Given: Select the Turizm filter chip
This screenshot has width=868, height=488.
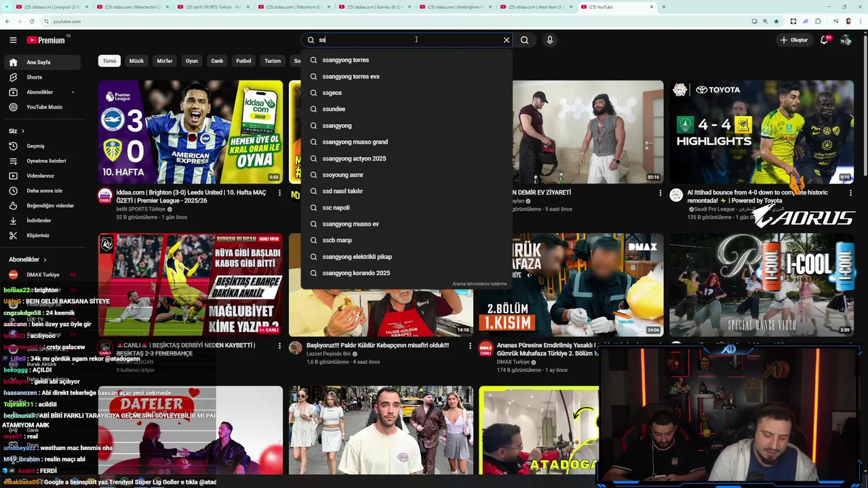Looking at the screenshot, I should [x=273, y=61].
